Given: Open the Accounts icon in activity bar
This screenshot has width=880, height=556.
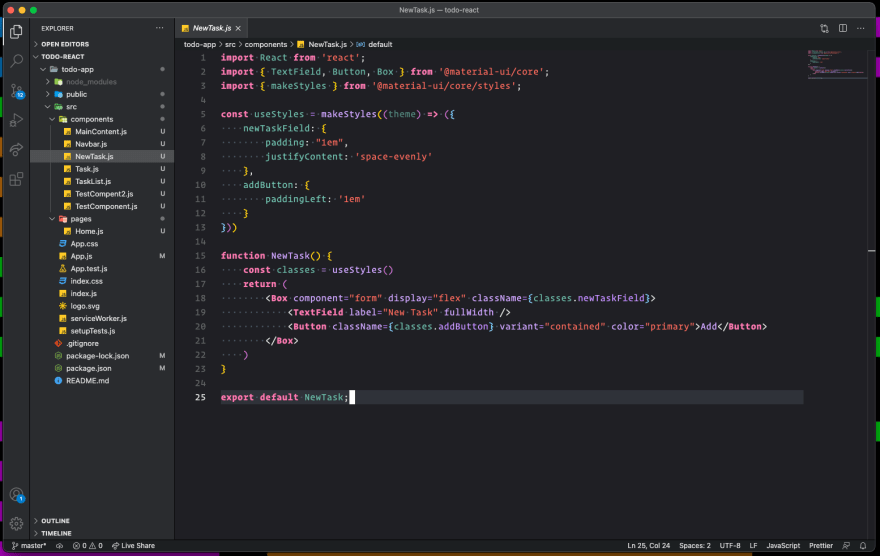Looking at the screenshot, I should (16, 494).
